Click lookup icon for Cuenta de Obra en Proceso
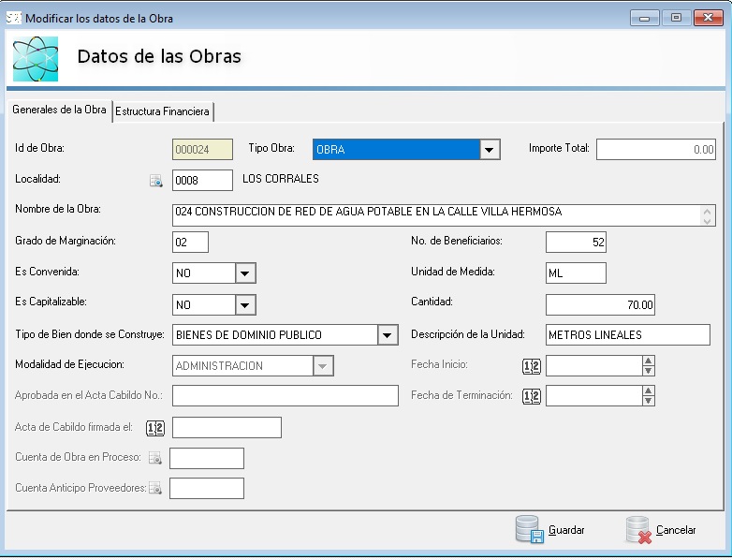The height and width of the screenshot is (560, 732). (x=155, y=458)
